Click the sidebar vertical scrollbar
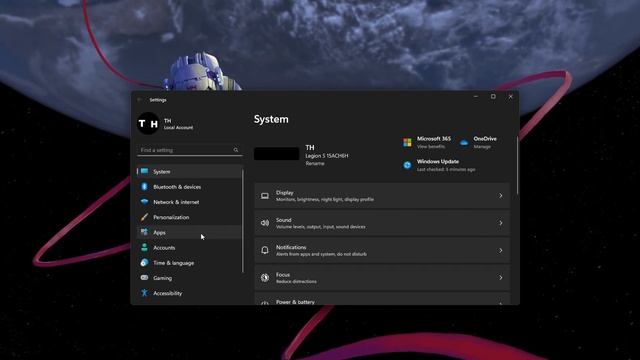Viewport: 640px width, 360px height. 243,220
